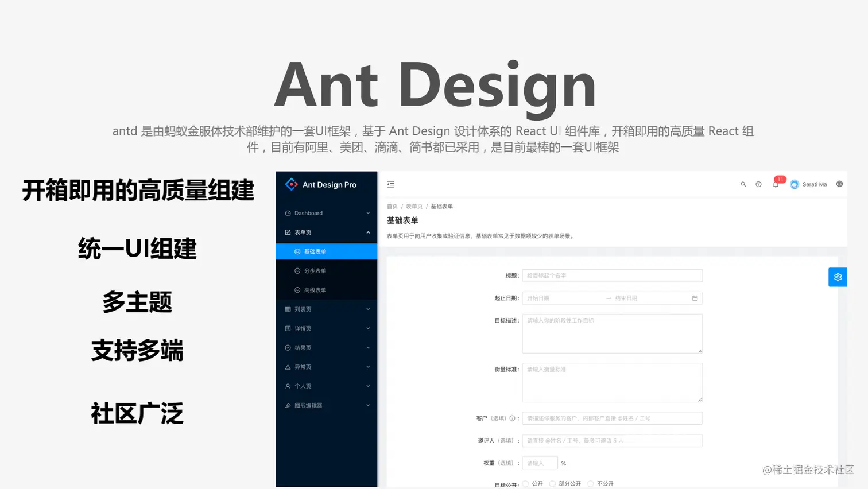This screenshot has height=489, width=868.
Task: Select the 不公开 radio option
Action: coord(590,484)
